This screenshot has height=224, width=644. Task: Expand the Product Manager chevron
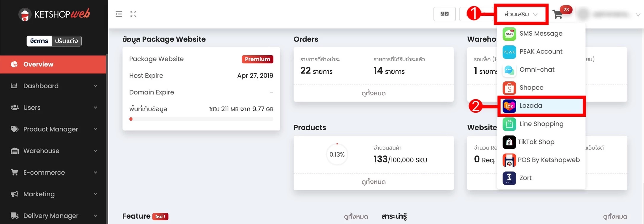click(95, 129)
